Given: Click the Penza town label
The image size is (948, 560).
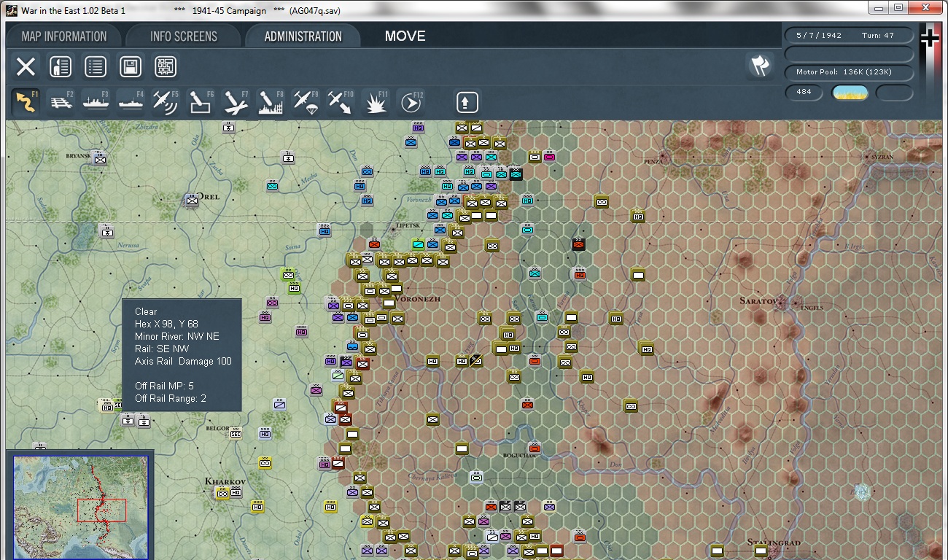Looking at the screenshot, I should (x=653, y=161).
